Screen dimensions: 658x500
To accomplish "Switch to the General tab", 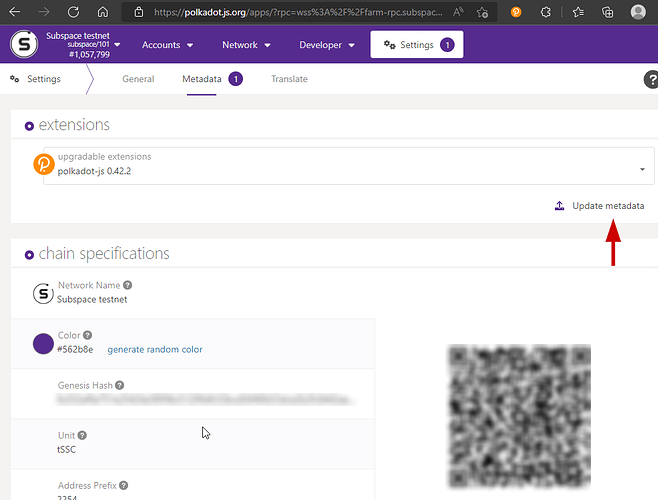I will pyautogui.click(x=138, y=79).
